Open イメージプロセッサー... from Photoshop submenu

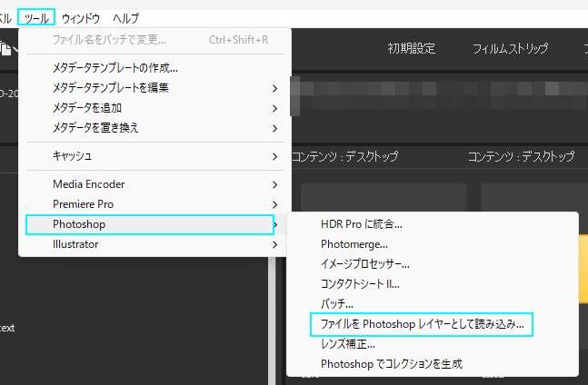(x=433, y=264)
